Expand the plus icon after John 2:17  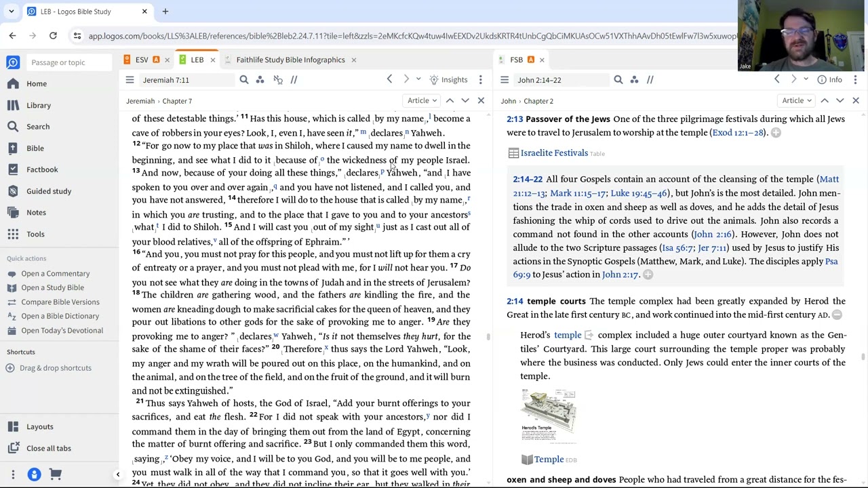tap(648, 274)
